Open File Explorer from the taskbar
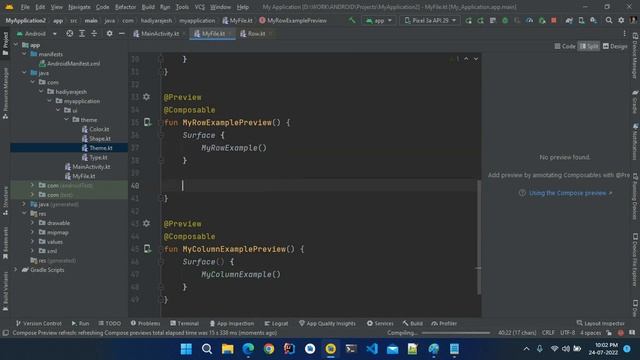Viewport: 640px width, 360px height. pos(227,349)
